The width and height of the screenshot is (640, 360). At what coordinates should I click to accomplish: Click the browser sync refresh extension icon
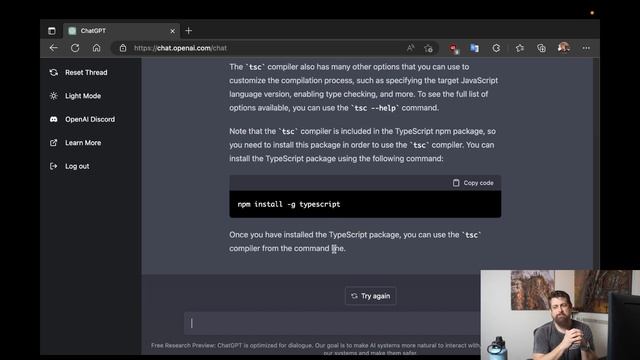pos(496,48)
